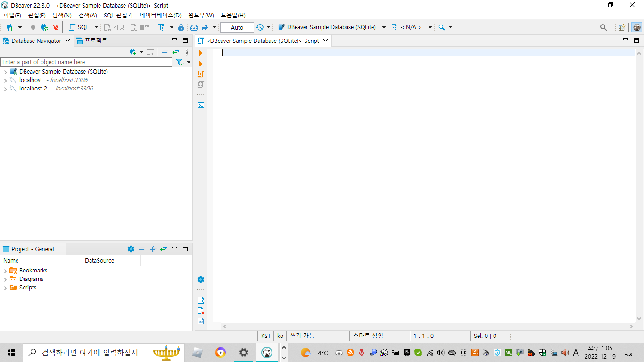Click the Explain execution plan icon
The height and width of the screenshot is (362, 644).
[201, 84]
